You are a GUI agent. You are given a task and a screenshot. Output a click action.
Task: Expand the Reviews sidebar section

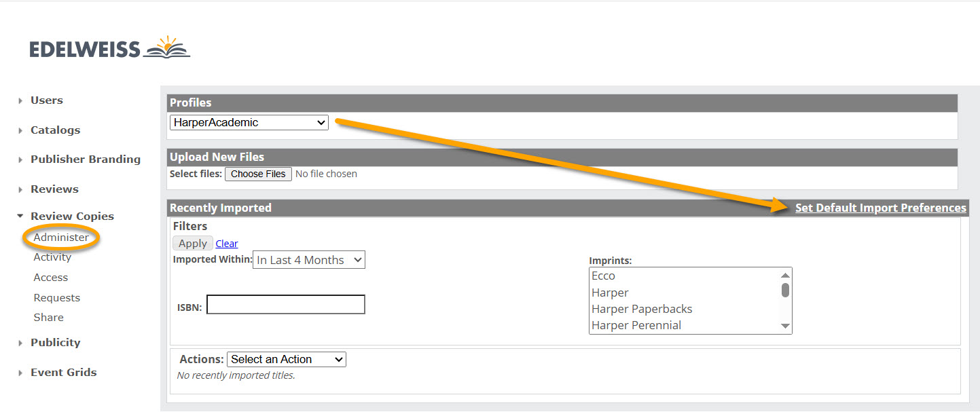click(x=54, y=189)
